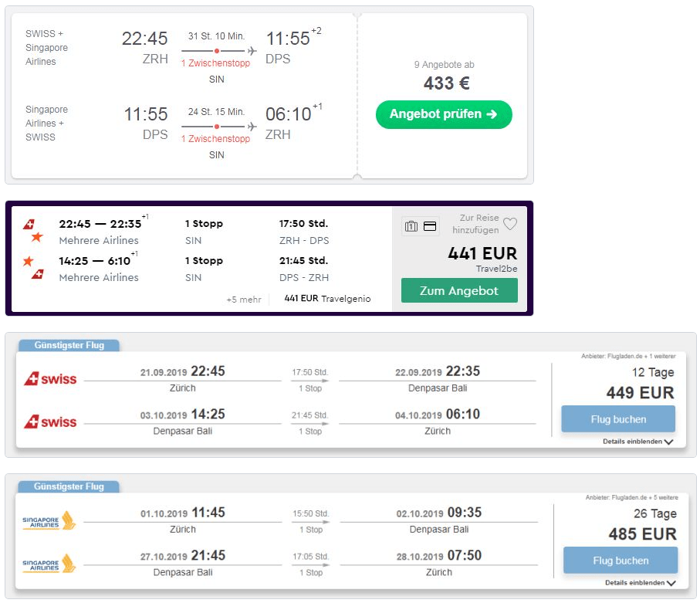The height and width of the screenshot is (603, 700).
Task: Click the 01.10.2019 11:45 departure time
Action: pyautogui.click(x=183, y=513)
